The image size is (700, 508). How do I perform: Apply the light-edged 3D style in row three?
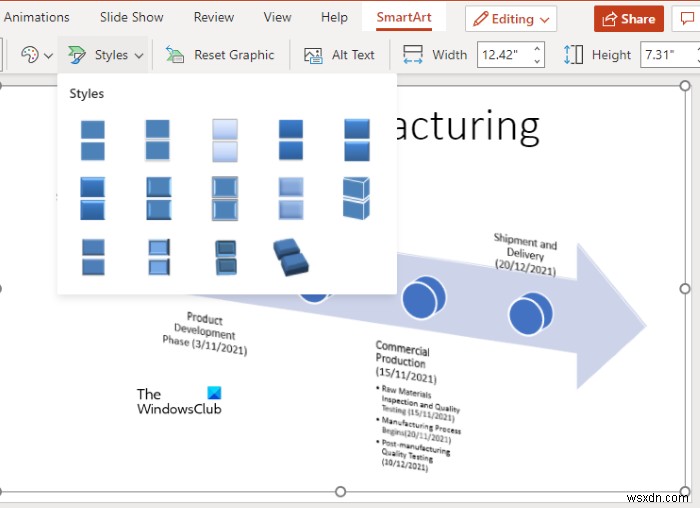[x=159, y=257]
